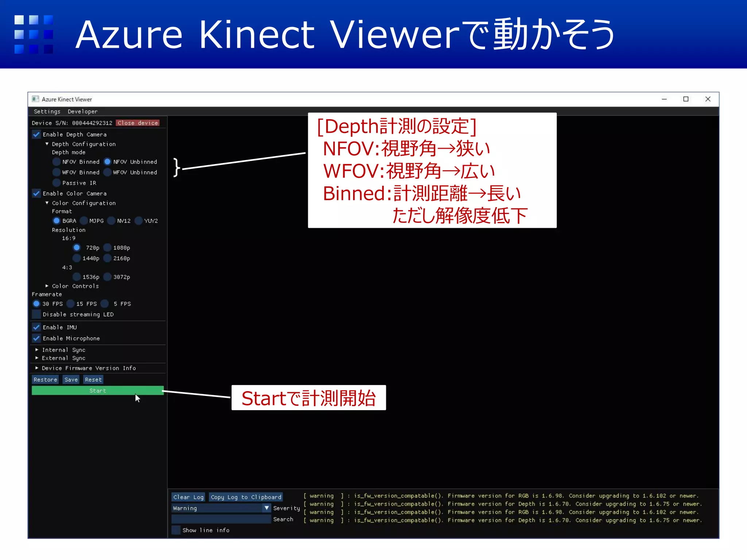747x560 pixels.
Task: Expand Device Firmware Version Info
Action: (x=37, y=368)
